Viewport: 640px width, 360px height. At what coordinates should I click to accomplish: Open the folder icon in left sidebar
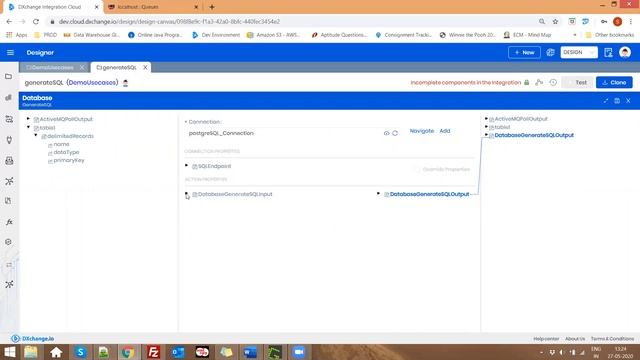point(9,76)
